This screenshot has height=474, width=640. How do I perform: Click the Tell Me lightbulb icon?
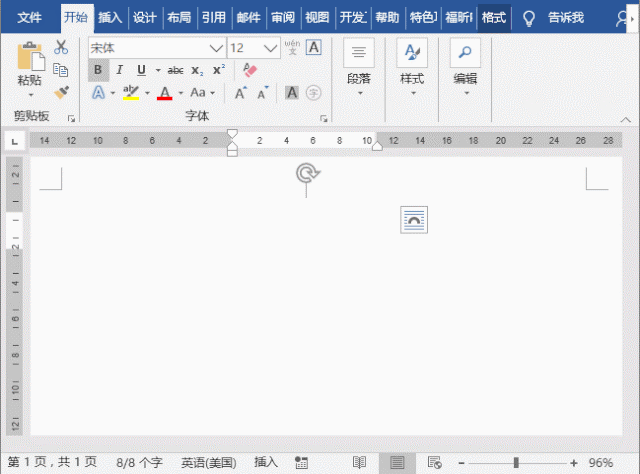pyautogui.click(x=529, y=18)
